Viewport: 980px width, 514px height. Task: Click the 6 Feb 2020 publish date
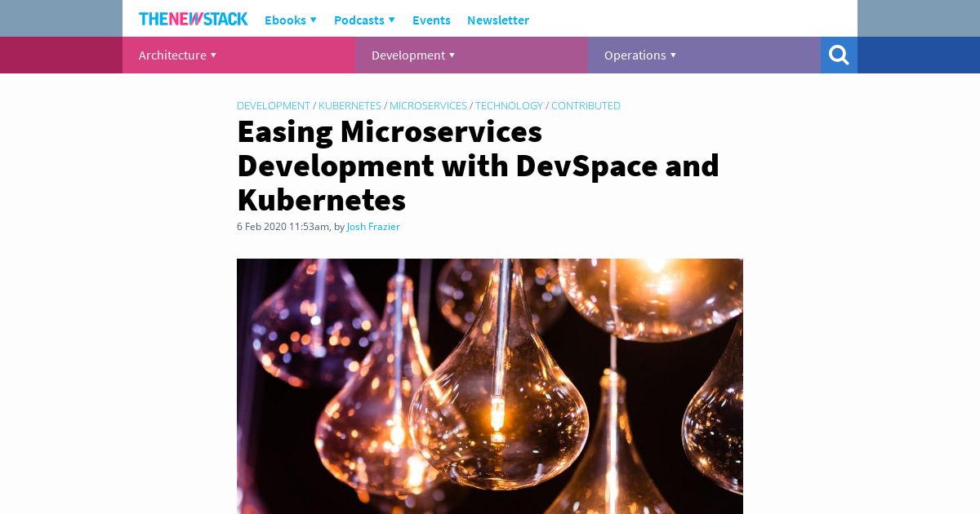[x=283, y=227]
